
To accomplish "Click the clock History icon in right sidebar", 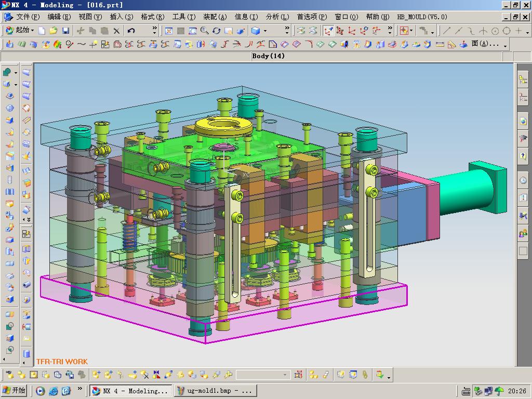I will pos(523,180).
